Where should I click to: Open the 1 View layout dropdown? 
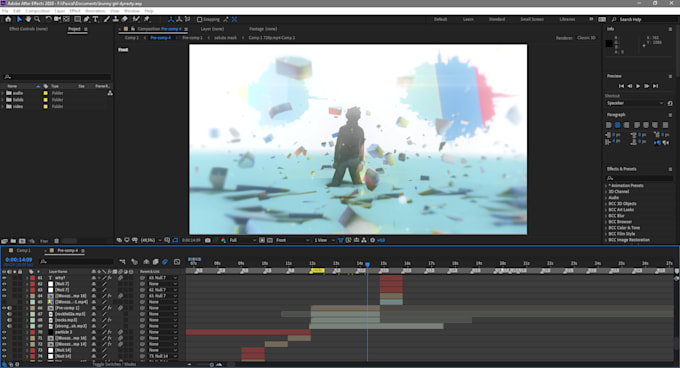324,240
